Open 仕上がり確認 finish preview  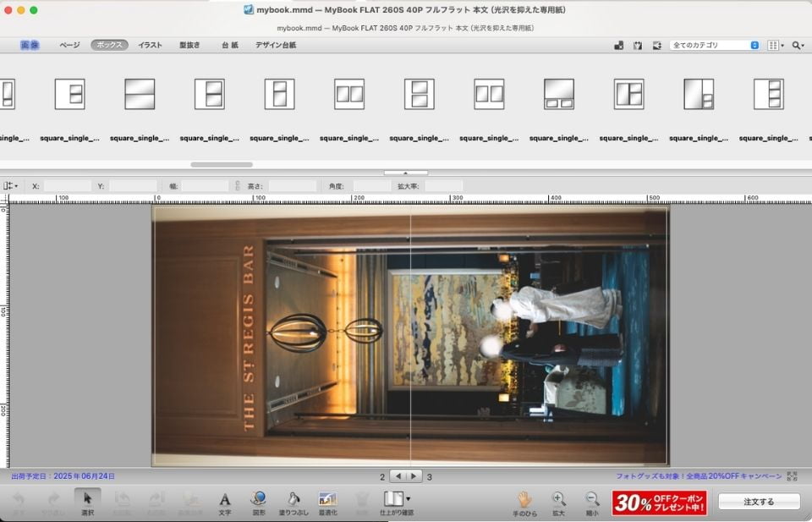pos(393,498)
